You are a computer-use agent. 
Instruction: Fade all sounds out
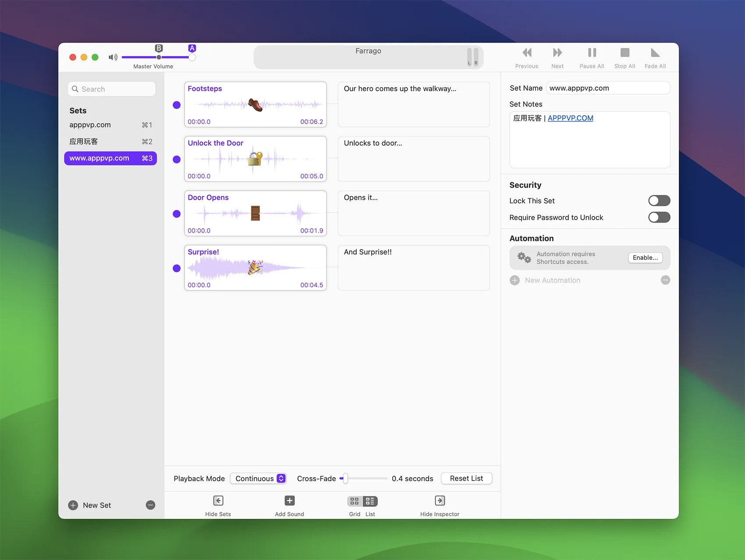[655, 53]
